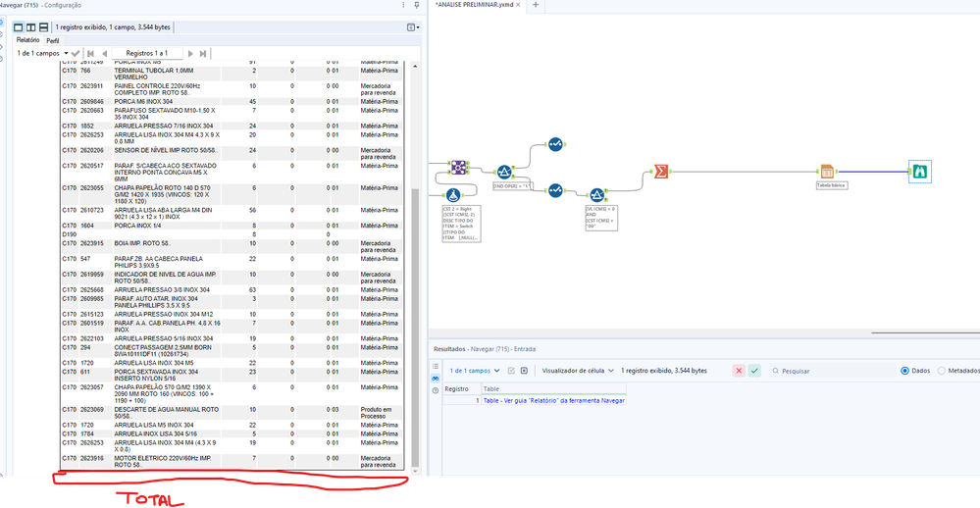Screen dimensions: 980x508
Task: Switch to side-by-side split view layout
Action: pyautogui.click(x=30, y=27)
